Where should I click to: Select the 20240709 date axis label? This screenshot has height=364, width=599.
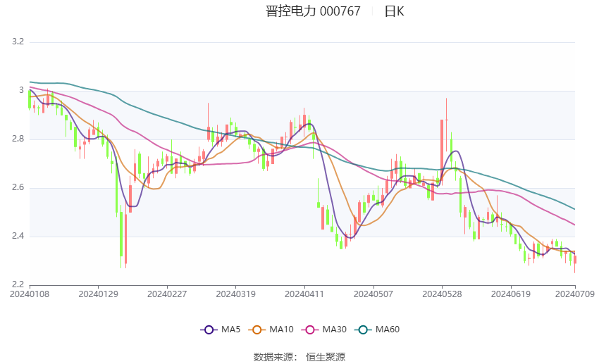[575, 294]
